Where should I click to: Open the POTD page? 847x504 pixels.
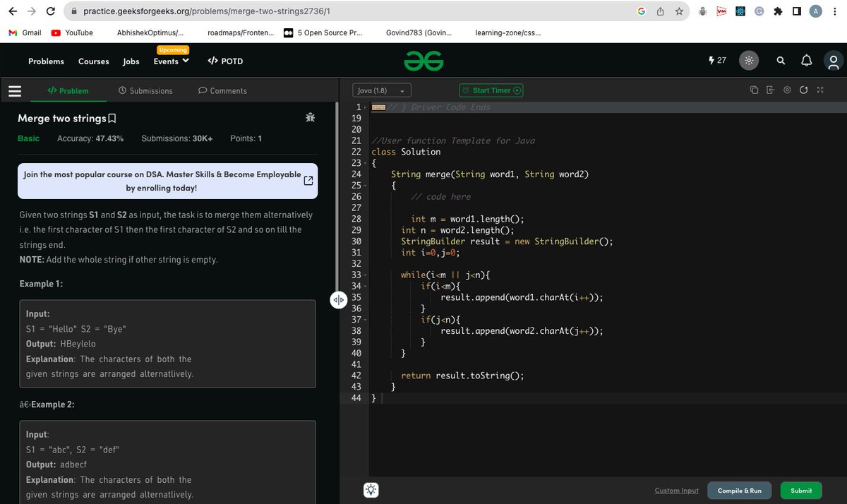click(225, 61)
